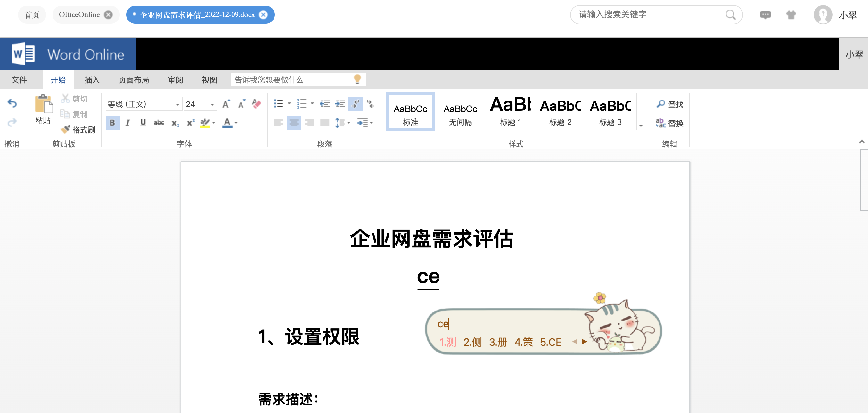The width and height of the screenshot is (868, 413).
Task: Click the Clear Formatting eraser icon
Action: [x=257, y=103]
